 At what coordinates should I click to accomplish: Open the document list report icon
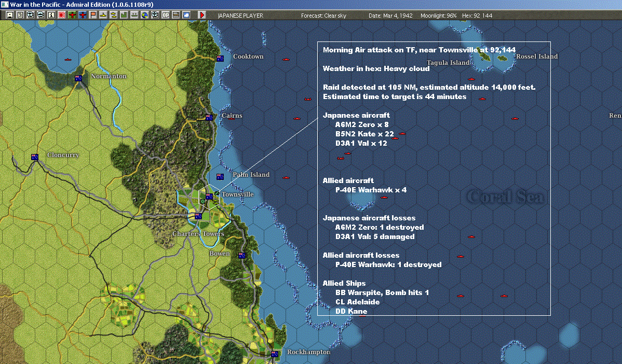coord(20,15)
